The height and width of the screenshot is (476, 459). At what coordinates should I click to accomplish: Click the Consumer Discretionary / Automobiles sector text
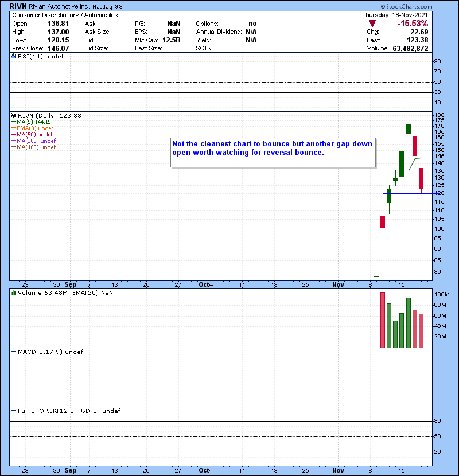point(65,15)
